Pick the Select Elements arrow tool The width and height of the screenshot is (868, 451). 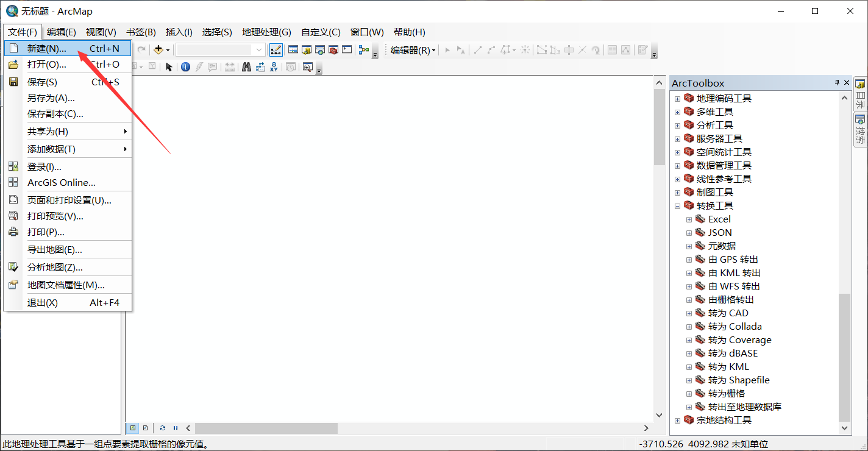(169, 67)
